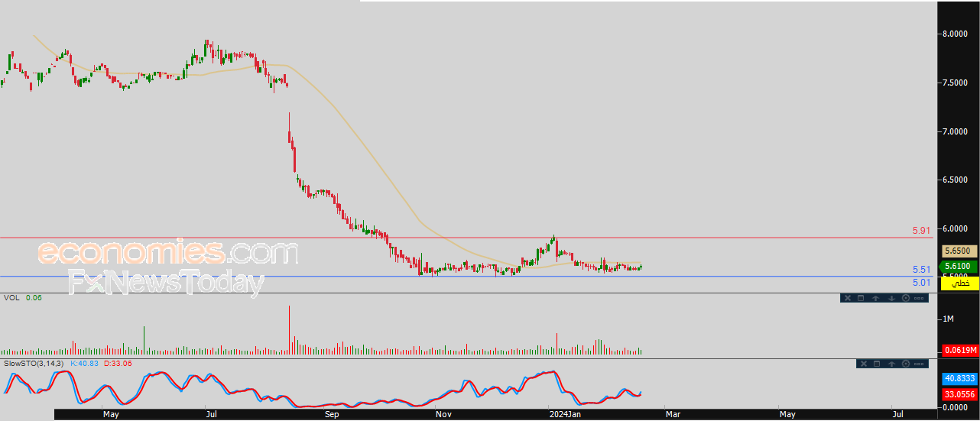This screenshot has height=421, width=980.
Task: Click the 1M volume axis label
Action: (947, 318)
